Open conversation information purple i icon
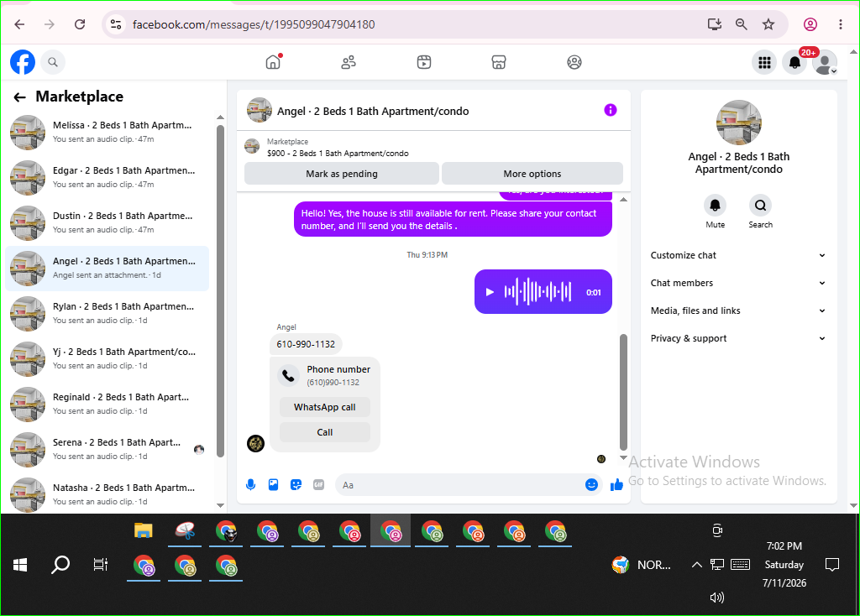Screen dimensions: 860x616 (x=611, y=110)
